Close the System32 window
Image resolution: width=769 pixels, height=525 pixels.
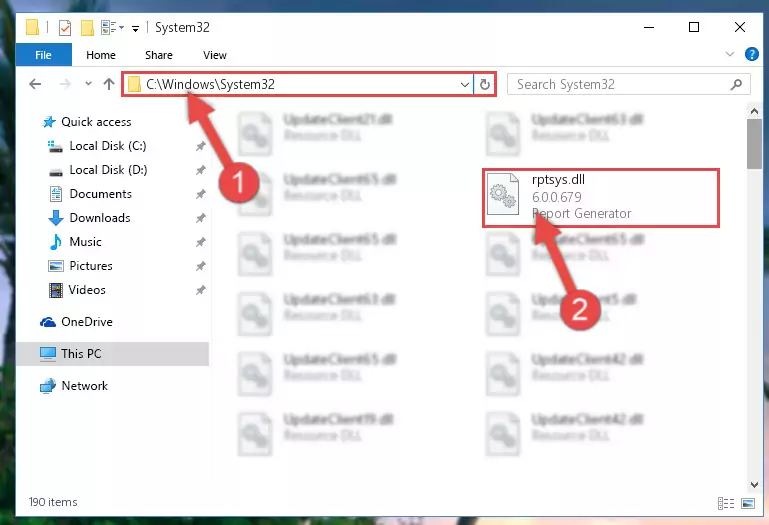tap(740, 27)
